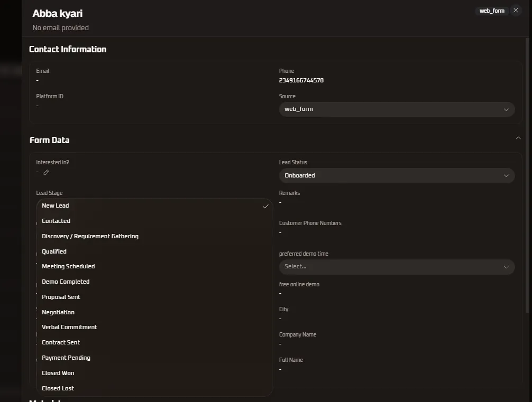Collapse the Form Data section chevron
Viewport: 532px width, 402px height.
point(518,138)
